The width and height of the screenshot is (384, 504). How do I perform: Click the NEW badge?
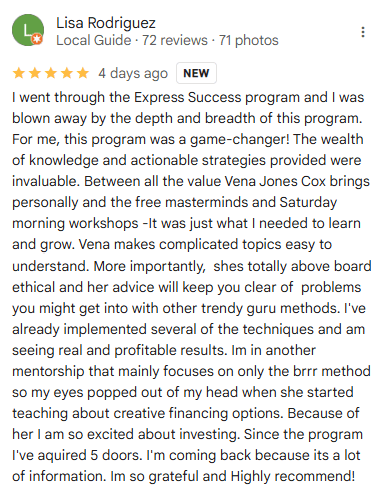(196, 73)
